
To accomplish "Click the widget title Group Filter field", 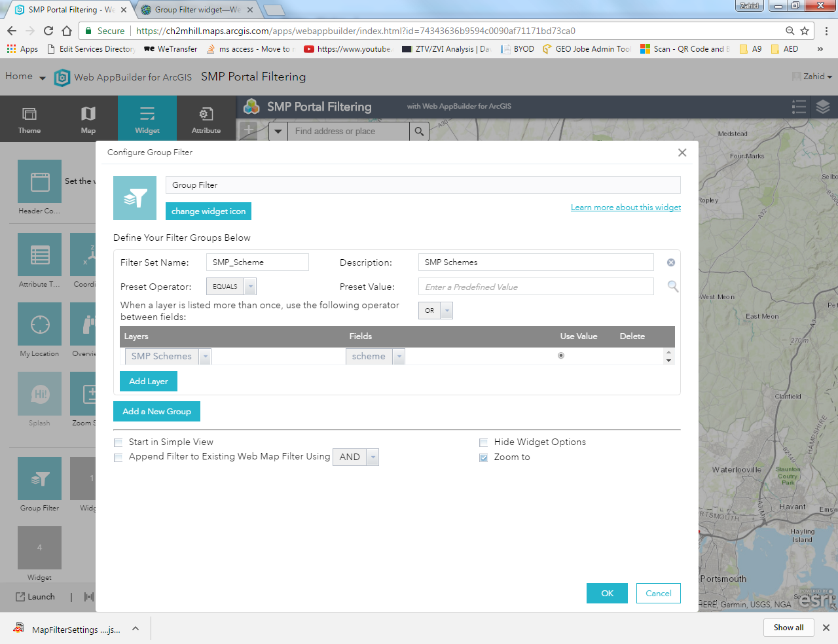I will (x=423, y=185).
